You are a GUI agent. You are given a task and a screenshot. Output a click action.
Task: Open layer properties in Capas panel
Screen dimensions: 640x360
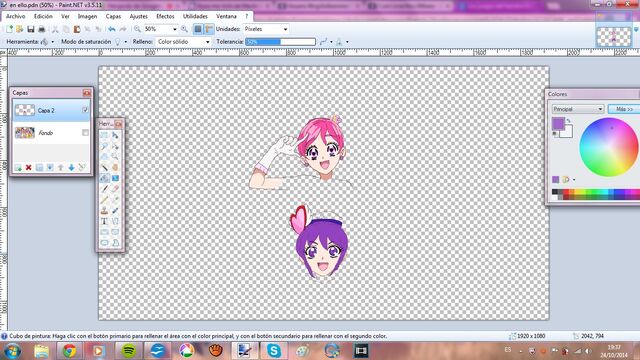(x=82, y=167)
